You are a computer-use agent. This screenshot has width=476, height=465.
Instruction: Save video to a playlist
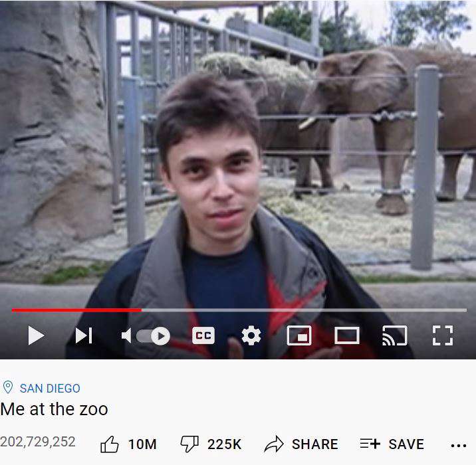[x=392, y=444]
